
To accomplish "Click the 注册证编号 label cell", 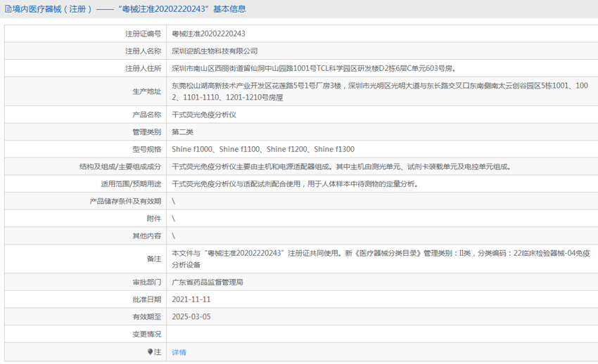I will click(x=143, y=34).
